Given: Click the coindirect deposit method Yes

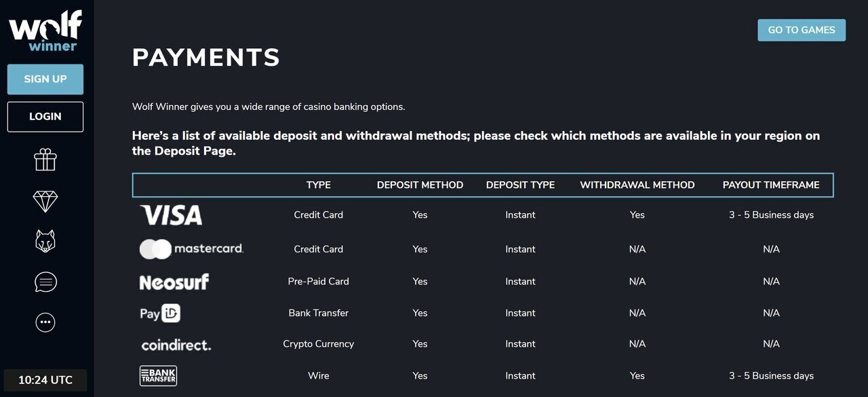Looking at the screenshot, I should point(420,343).
